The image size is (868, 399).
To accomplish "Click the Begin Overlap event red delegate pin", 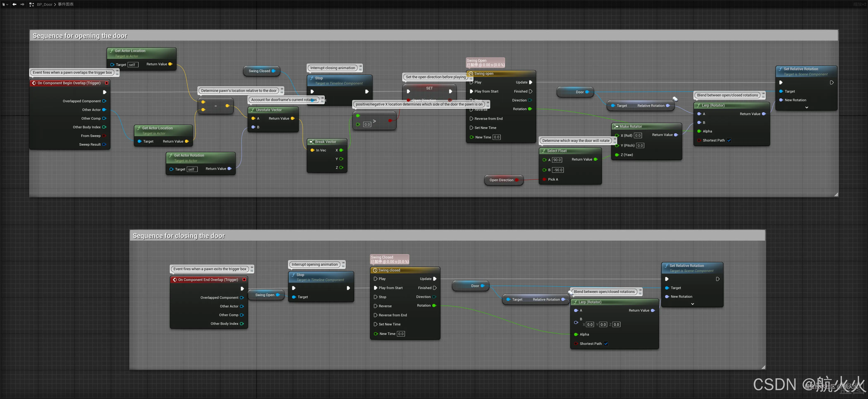I will (x=107, y=83).
